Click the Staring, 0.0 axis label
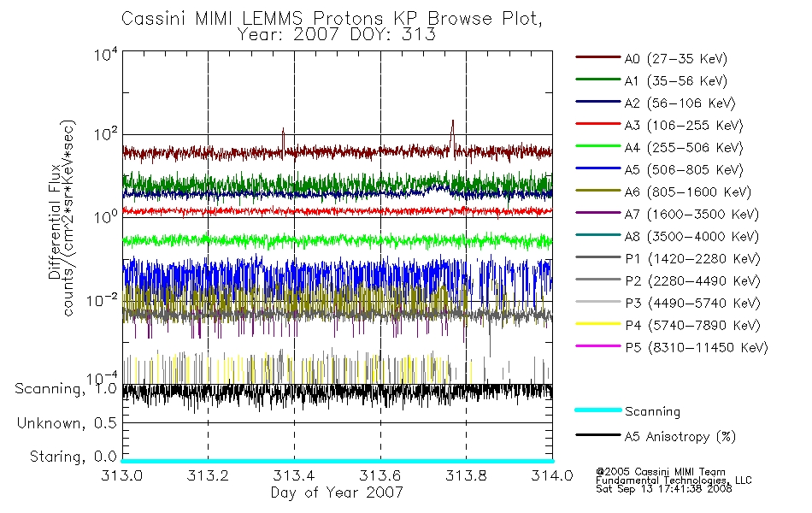 pos(74,457)
